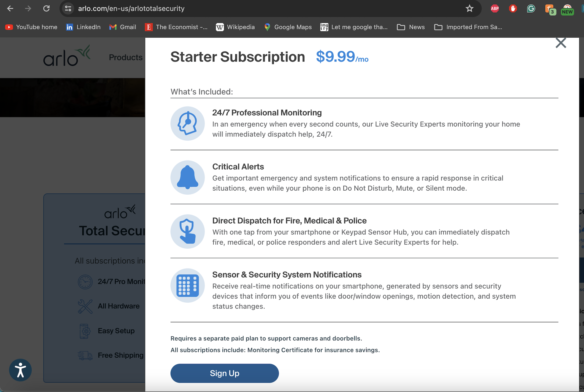Click the Grammarly extension icon
The height and width of the screenshot is (392, 584).
pos(531,8)
